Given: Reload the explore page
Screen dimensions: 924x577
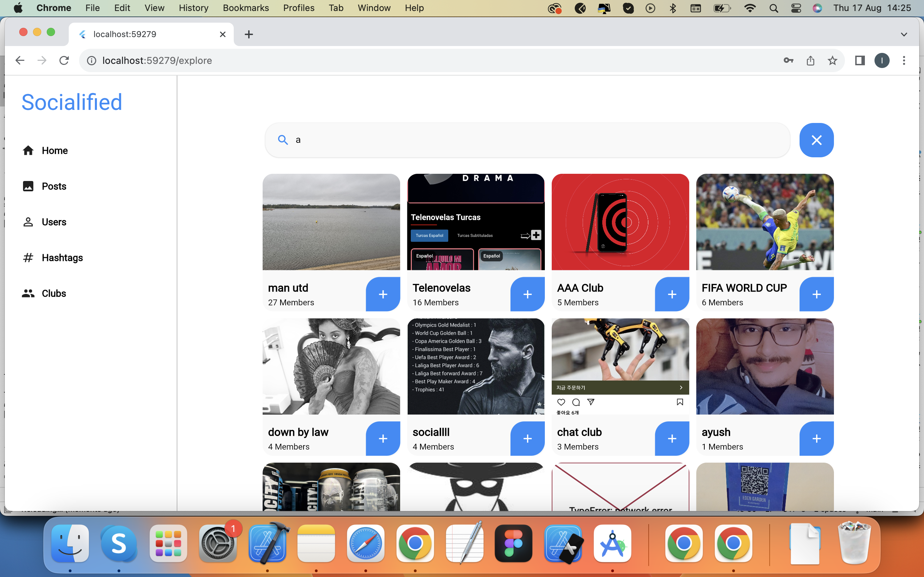Looking at the screenshot, I should tap(64, 60).
